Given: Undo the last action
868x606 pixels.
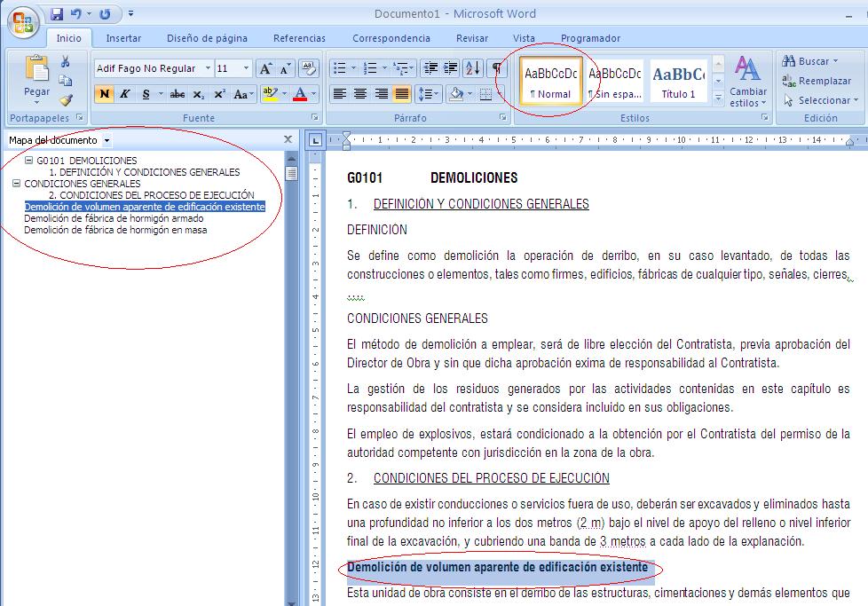Looking at the screenshot, I should pos(76,14).
